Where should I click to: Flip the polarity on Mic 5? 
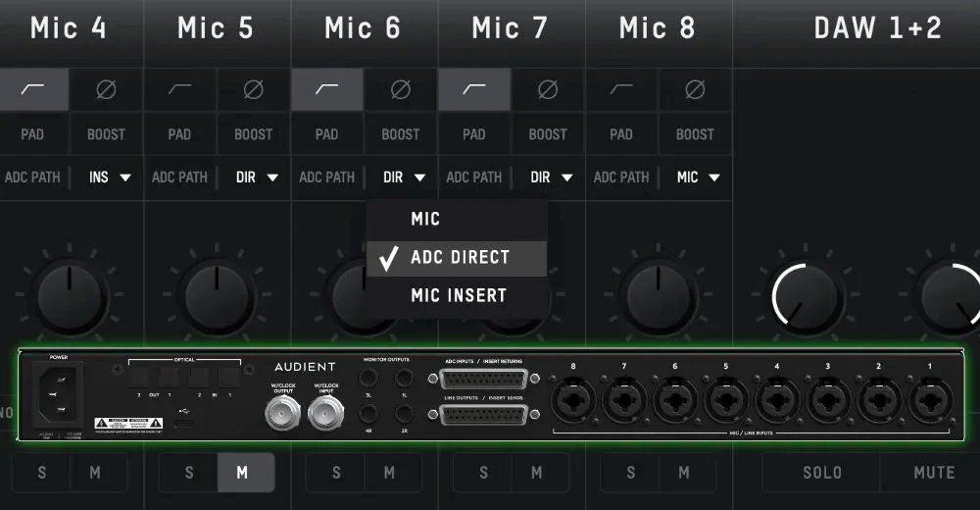click(253, 89)
